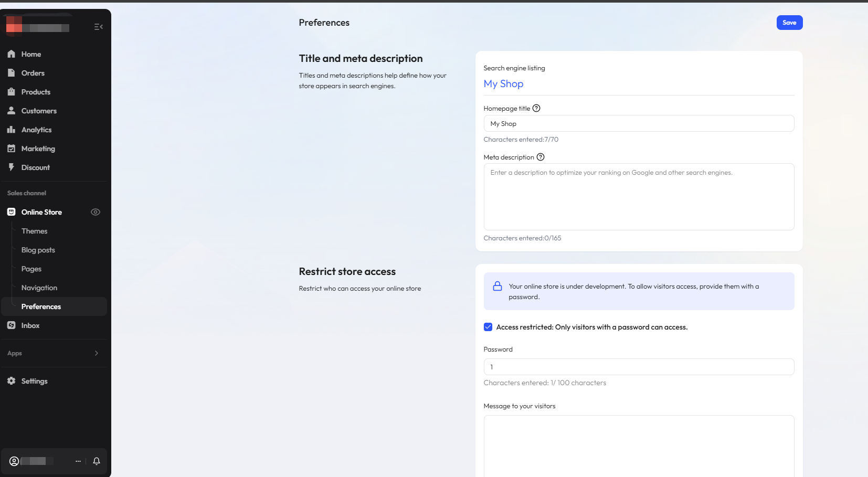Open the Analytics section

54,130
